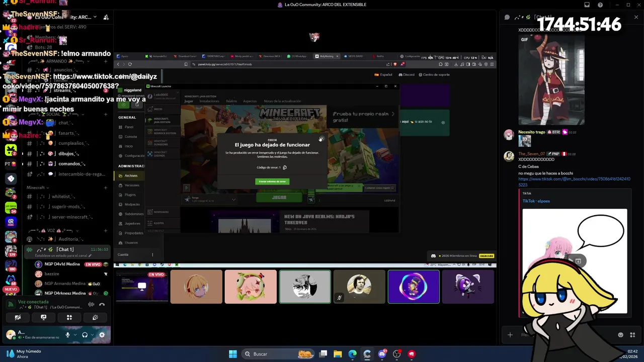
Task: Mute the Discord microphone
Action: tap(68, 335)
